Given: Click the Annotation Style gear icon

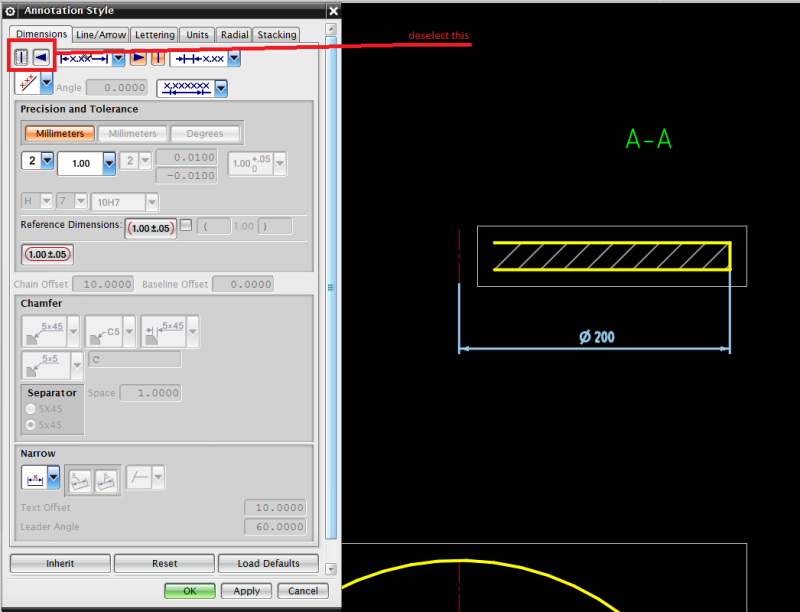Looking at the screenshot, I should 10,11.
